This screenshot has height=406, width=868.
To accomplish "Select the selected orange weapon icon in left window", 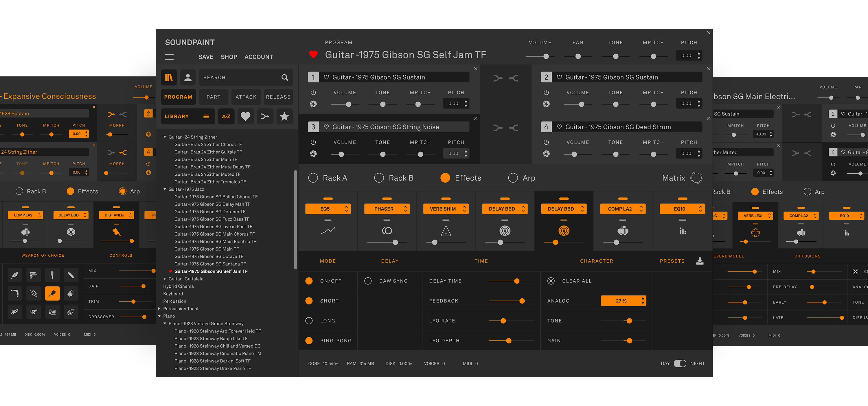I will click(x=52, y=293).
